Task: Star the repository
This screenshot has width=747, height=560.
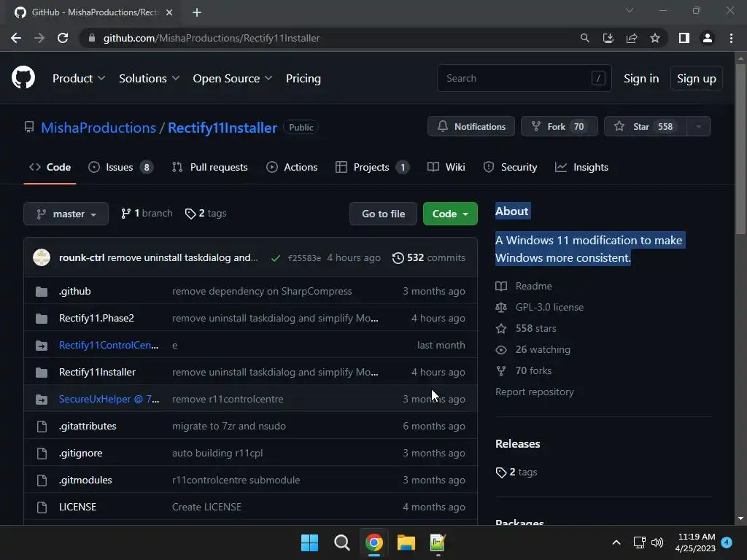Action: pos(645,127)
